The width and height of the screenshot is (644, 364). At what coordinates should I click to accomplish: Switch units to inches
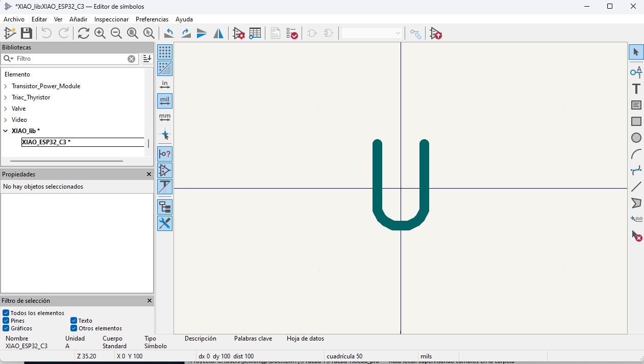(x=165, y=85)
